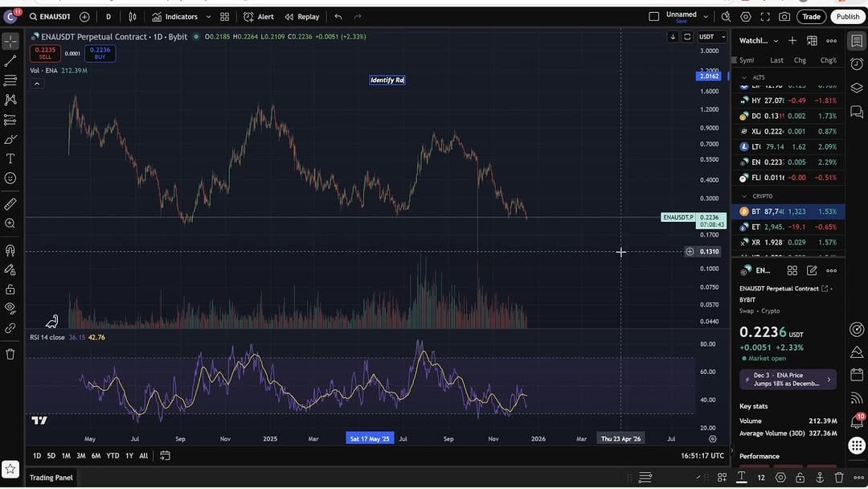Collapse the CRYPTO watchlist section

(744, 196)
